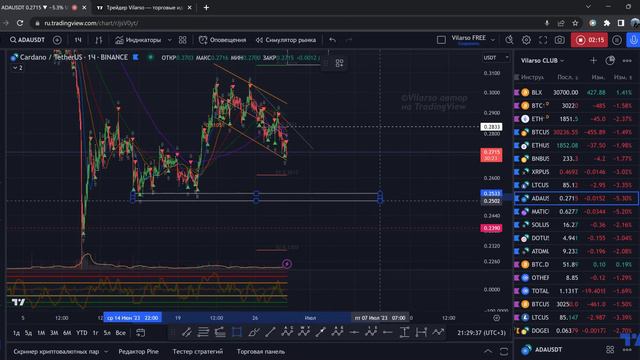Toggle the flag on the ETHUS row
This screenshot has width=640, height=360.
[x=516, y=145]
